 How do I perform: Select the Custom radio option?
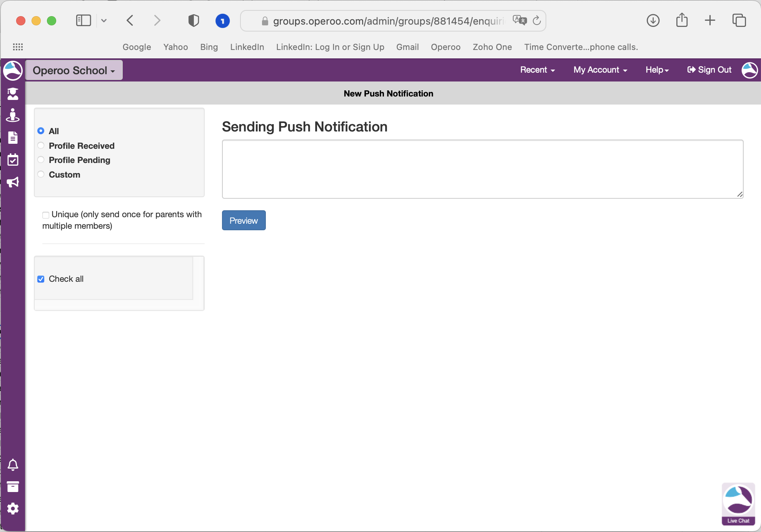point(41,175)
